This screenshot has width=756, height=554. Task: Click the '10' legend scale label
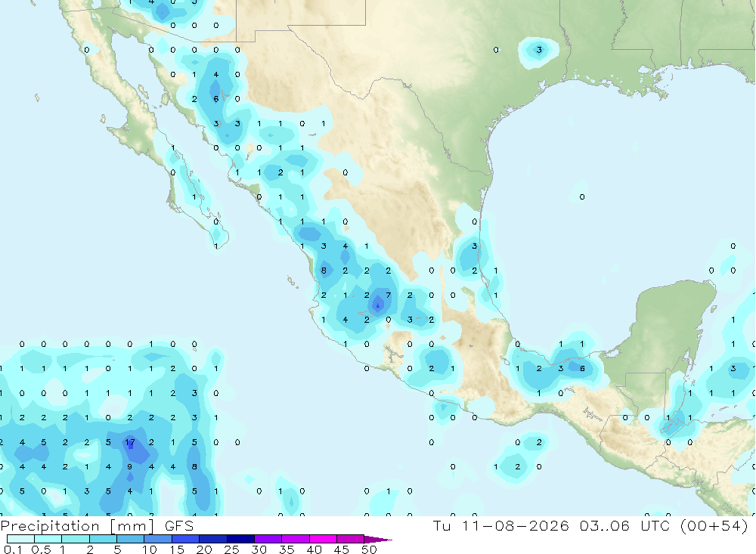pyautogui.click(x=150, y=549)
